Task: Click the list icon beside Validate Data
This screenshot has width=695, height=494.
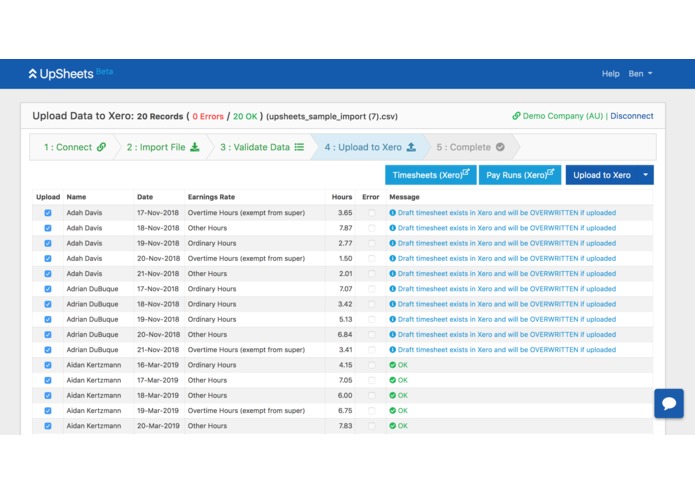Action: 300,147
